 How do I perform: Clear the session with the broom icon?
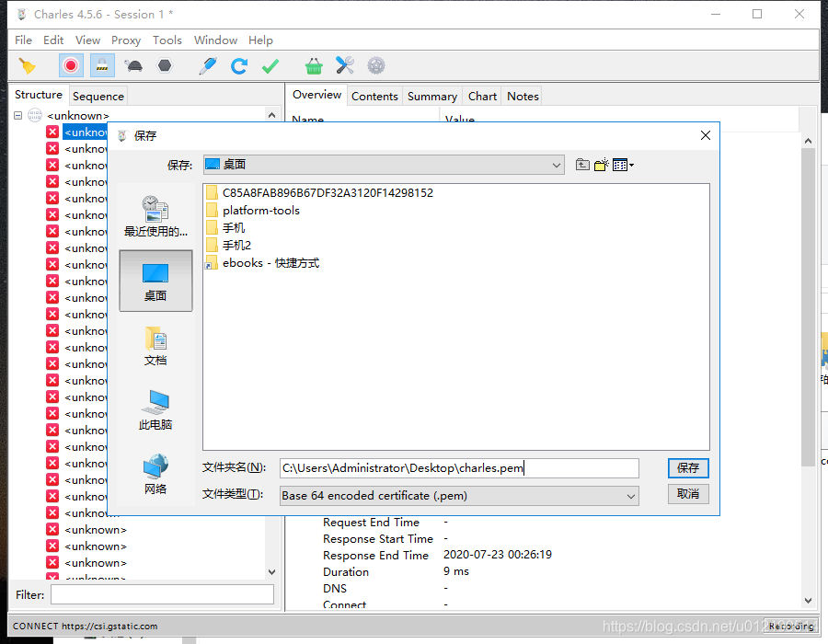pos(27,66)
